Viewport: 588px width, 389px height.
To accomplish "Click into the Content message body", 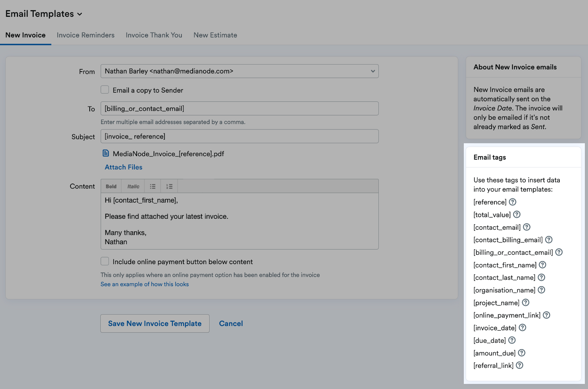I will tap(239, 221).
